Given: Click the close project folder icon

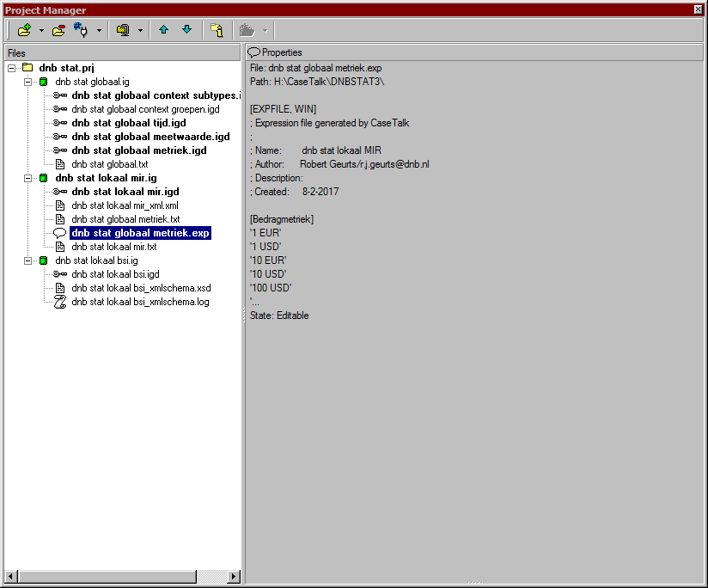Looking at the screenshot, I should pyautogui.click(x=58, y=30).
